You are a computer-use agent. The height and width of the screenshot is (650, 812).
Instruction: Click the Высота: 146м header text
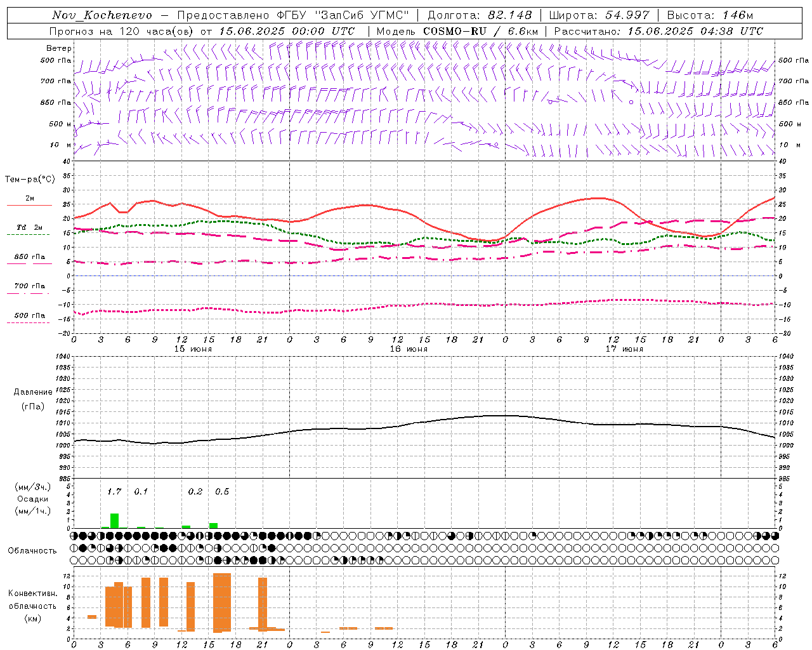point(710,15)
